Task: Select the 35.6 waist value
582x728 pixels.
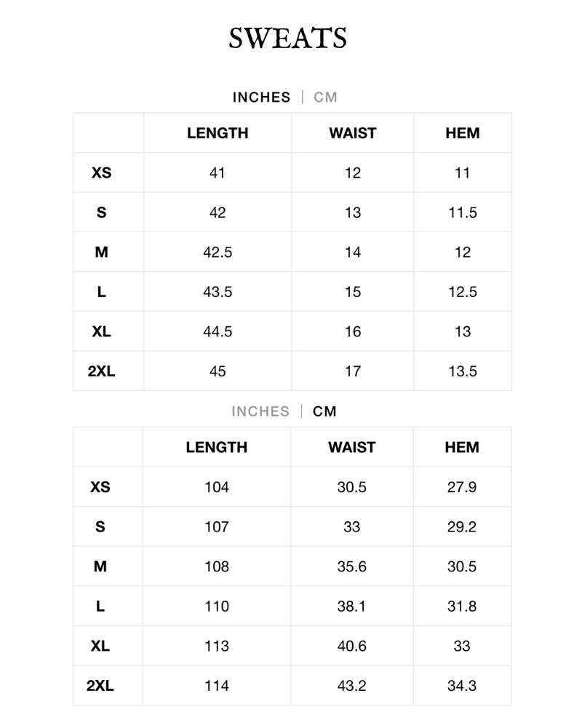Action: click(351, 566)
